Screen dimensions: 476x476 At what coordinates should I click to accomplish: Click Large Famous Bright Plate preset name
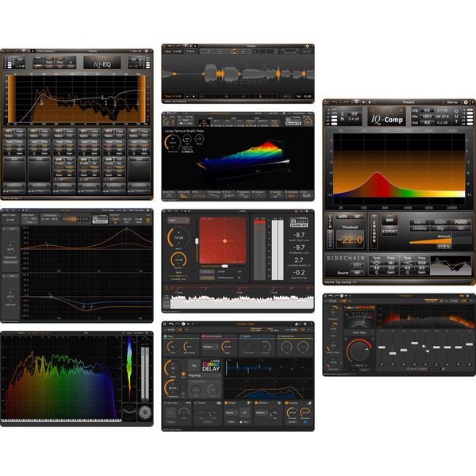point(184,131)
